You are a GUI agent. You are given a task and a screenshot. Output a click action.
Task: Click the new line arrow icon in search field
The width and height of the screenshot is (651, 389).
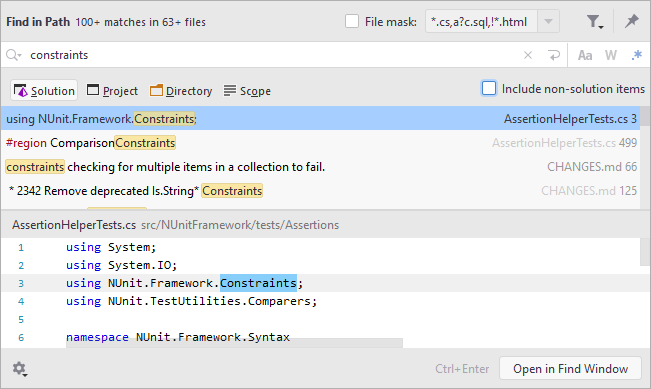553,55
